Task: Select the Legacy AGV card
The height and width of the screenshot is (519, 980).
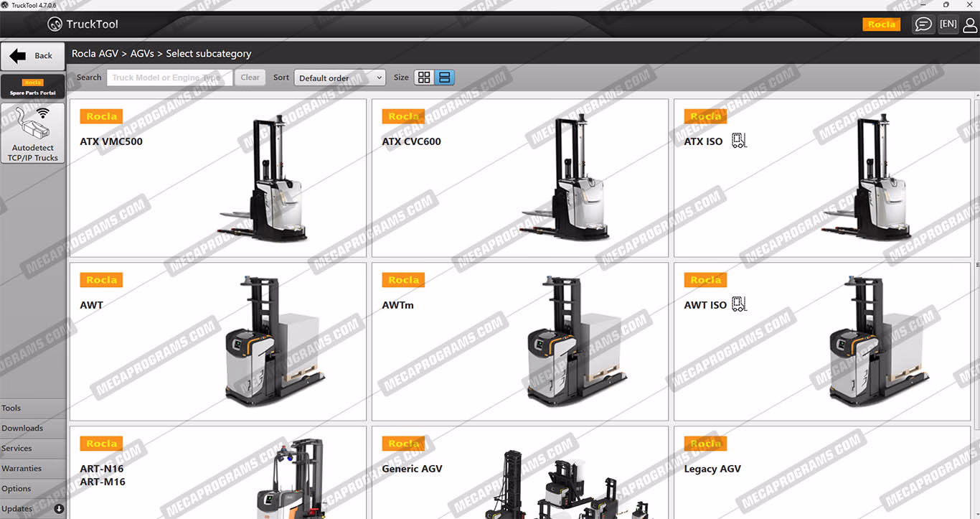Action: click(x=822, y=472)
